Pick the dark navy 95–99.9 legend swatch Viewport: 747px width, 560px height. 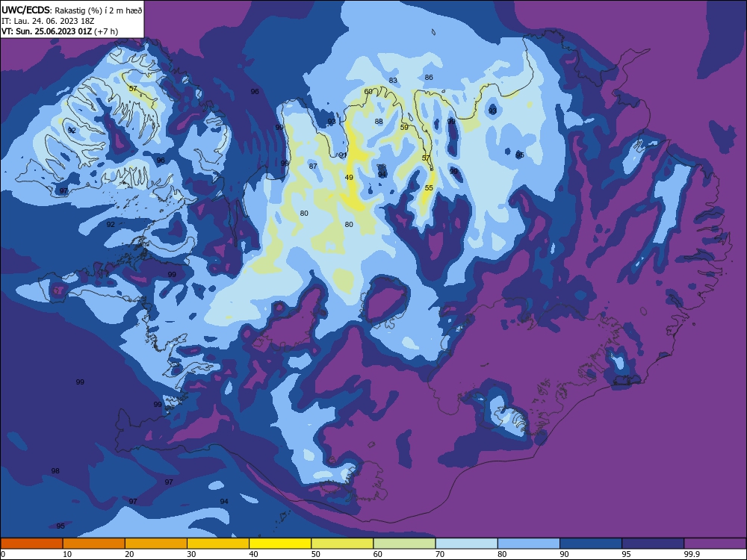pos(653,544)
